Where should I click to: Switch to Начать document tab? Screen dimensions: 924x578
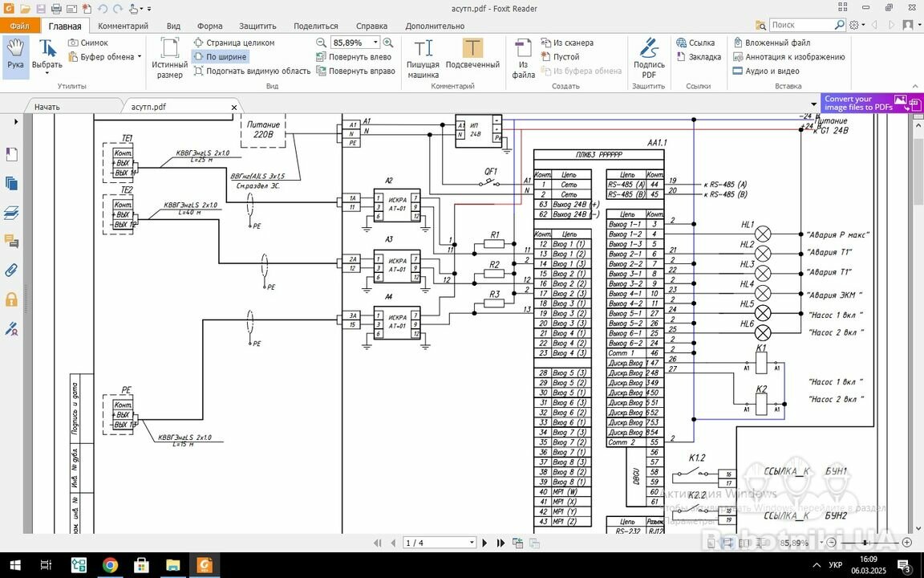click(x=47, y=107)
